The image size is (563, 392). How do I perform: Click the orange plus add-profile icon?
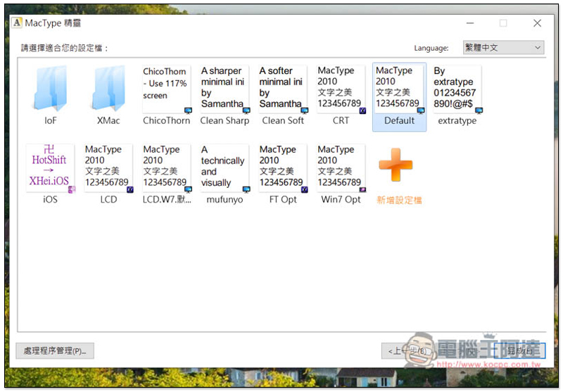[x=396, y=165]
